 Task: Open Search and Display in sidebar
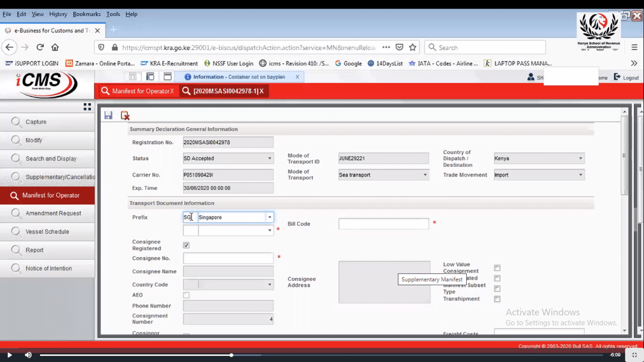tap(47, 159)
